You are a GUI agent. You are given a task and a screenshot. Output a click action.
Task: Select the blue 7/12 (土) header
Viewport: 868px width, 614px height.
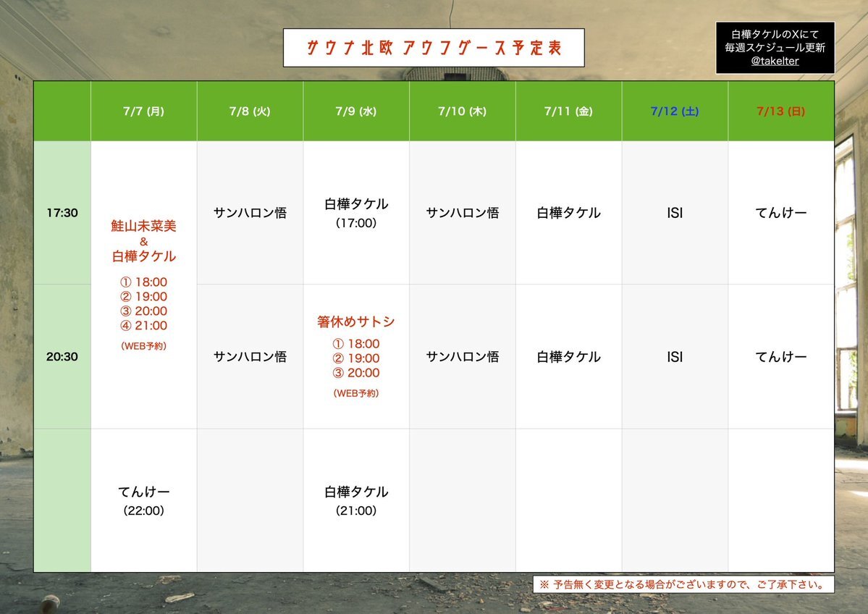[675, 112]
